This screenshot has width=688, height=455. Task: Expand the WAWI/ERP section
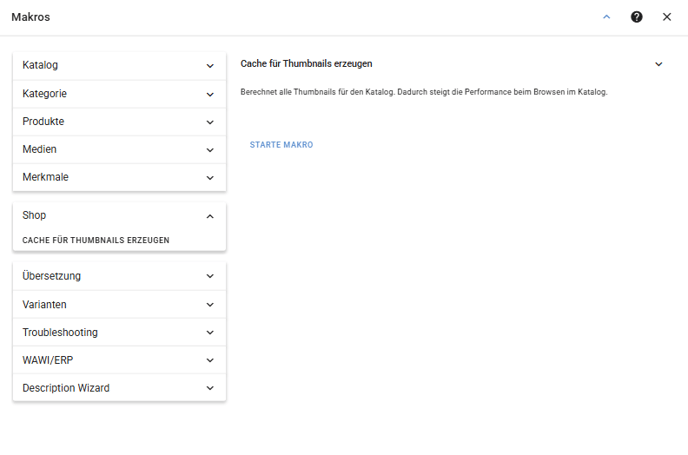(x=119, y=360)
